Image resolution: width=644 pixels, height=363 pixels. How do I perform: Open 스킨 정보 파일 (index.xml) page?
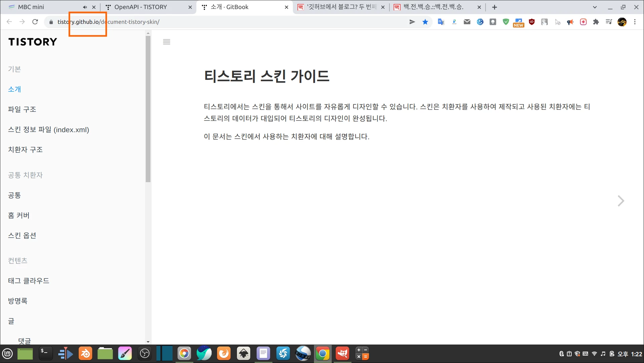click(x=48, y=130)
